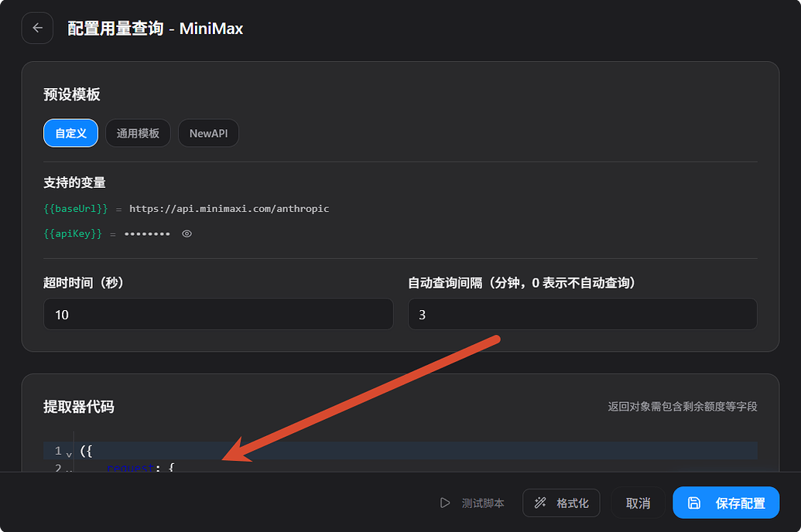Click the 返回对象需包含剩余额度等字段 hint text
Screen dimensions: 801x532
point(683,407)
